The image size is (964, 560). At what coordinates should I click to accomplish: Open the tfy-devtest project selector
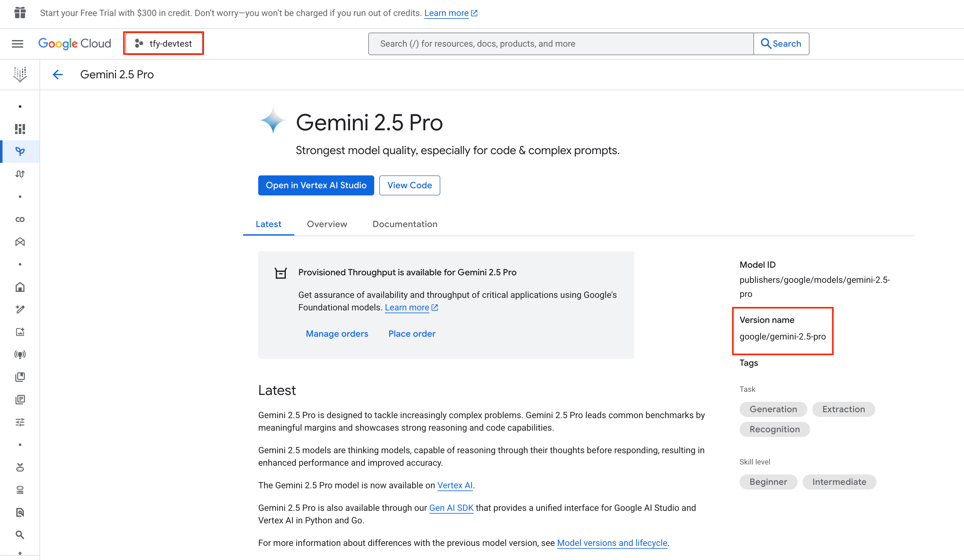pyautogui.click(x=164, y=44)
